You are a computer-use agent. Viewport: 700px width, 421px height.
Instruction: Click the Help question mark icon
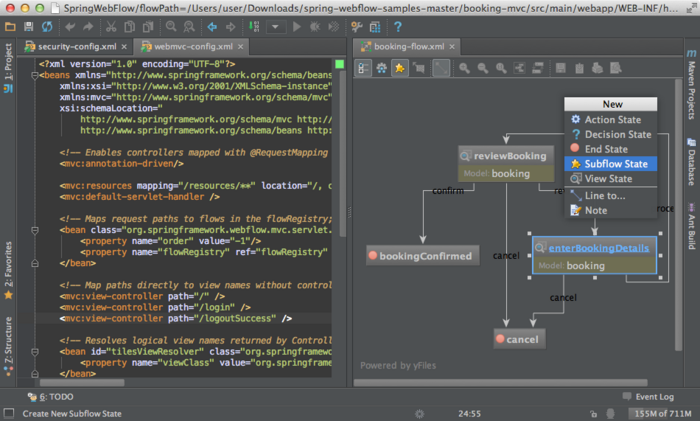398,25
